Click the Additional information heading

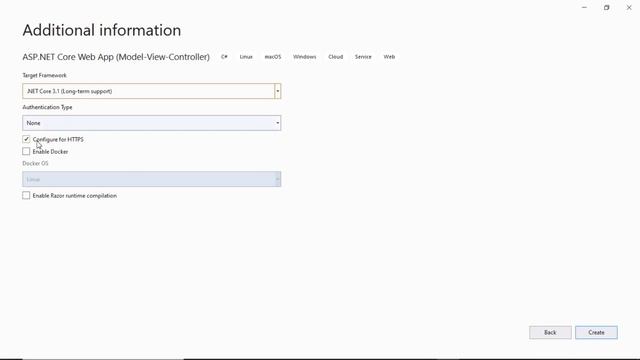102,30
